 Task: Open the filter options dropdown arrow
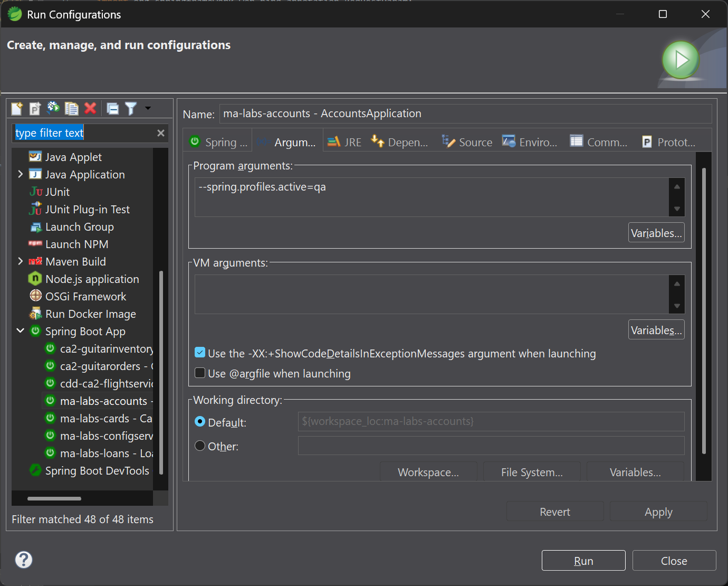click(148, 108)
